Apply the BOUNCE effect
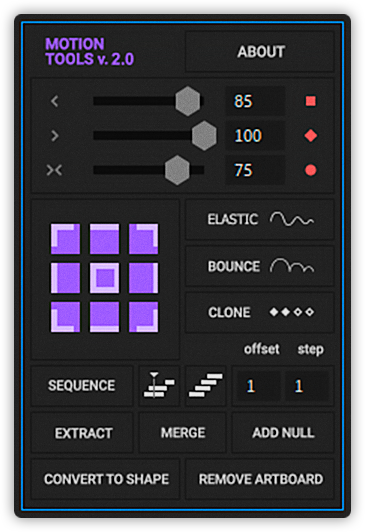Image resolution: width=365 pixels, height=532 pixels. 260,266
